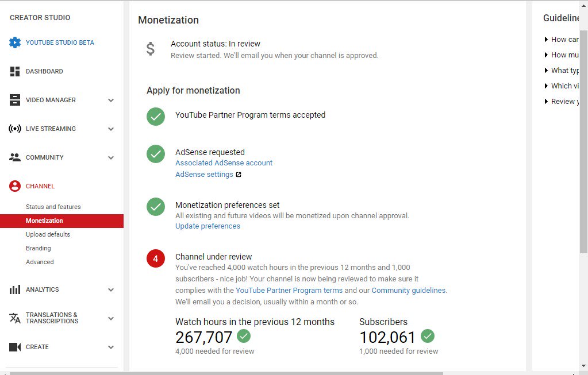Click the Translations & Transcriptions icon
Image resolution: width=588 pixels, height=375 pixels.
14,318
